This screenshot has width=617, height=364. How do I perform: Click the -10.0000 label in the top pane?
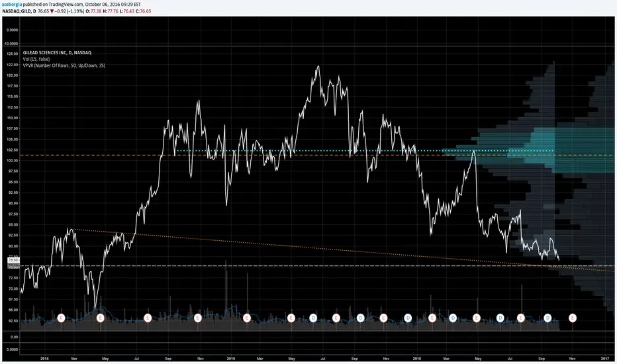click(11, 44)
